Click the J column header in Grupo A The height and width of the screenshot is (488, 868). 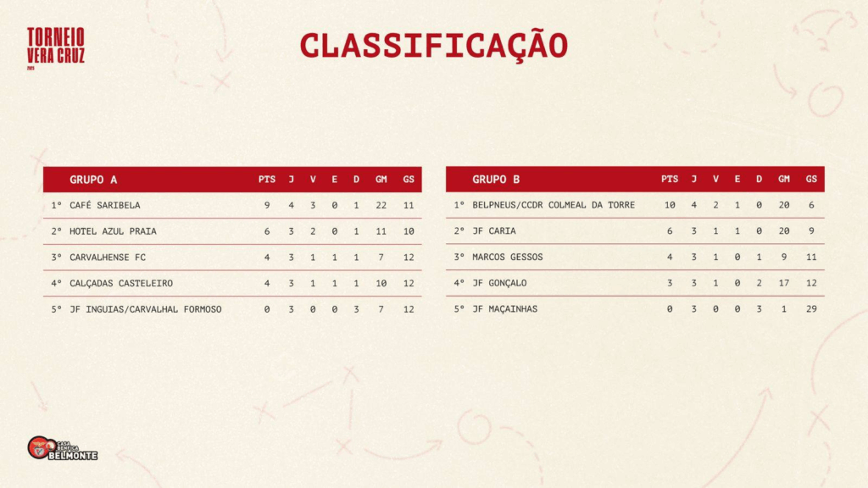(292, 180)
